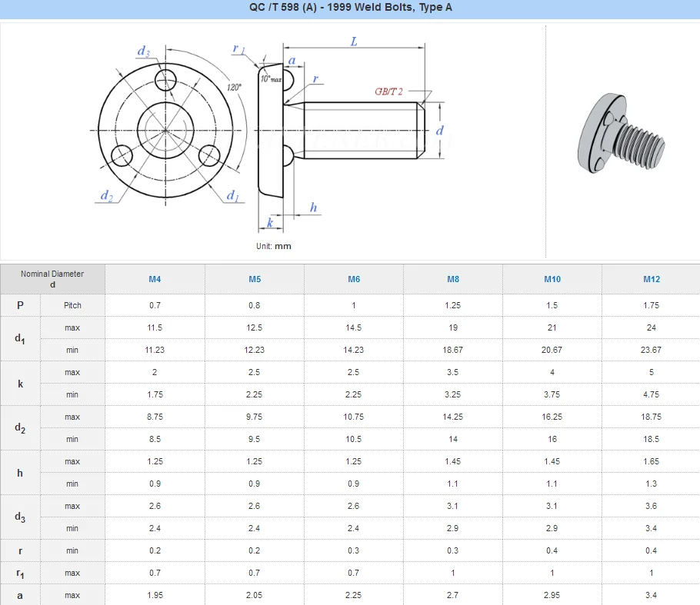The image size is (700, 605).
Task: Select the M12 d1 max value 24
Action: click(652, 328)
